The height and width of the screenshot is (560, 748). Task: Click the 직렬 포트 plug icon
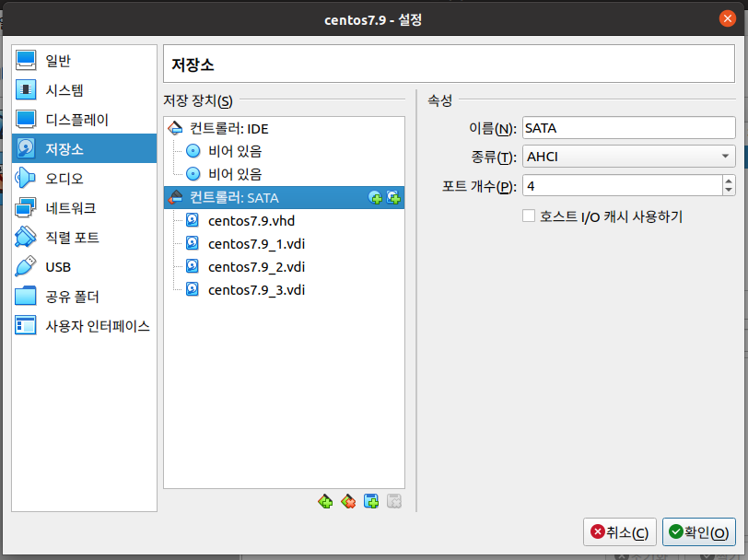tap(25, 237)
